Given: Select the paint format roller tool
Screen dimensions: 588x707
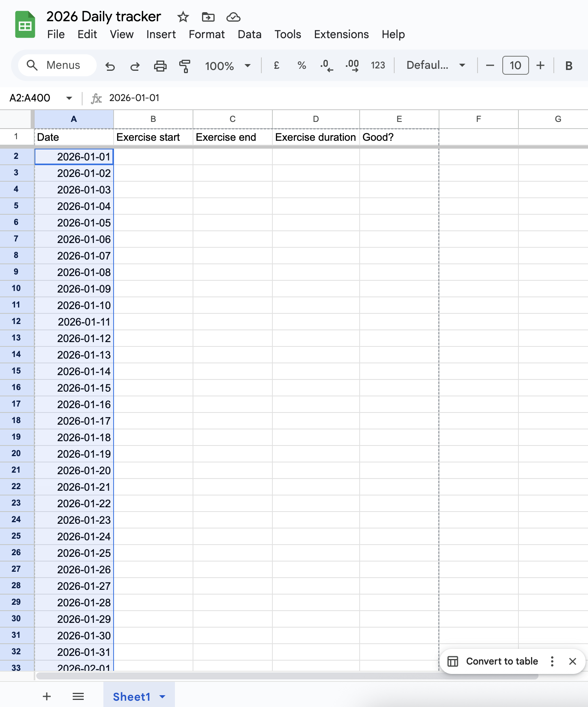Looking at the screenshot, I should [x=184, y=66].
